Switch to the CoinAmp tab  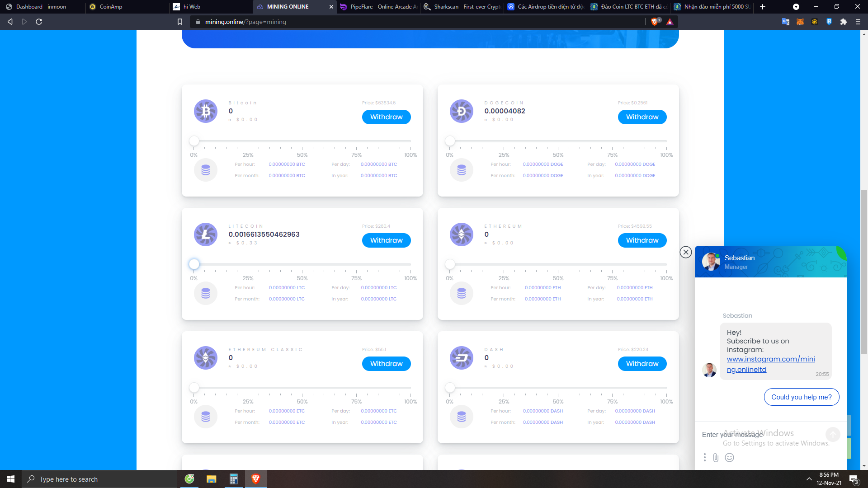pyautogui.click(x=111, y=7)
